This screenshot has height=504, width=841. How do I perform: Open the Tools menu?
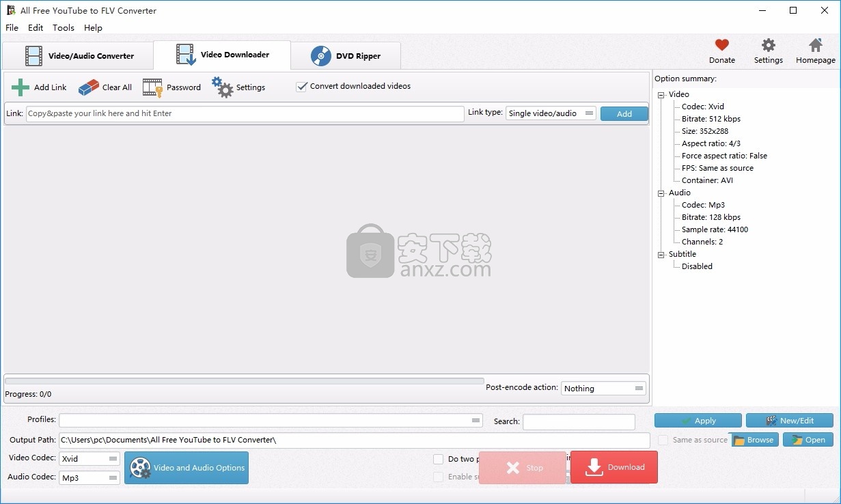[64, 28]
